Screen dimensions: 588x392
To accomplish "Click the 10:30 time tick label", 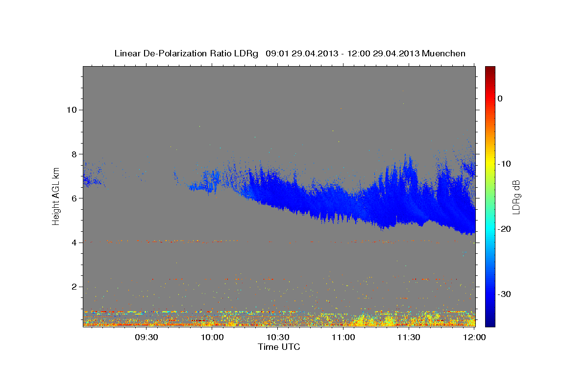I will click(x=278, y=338).
